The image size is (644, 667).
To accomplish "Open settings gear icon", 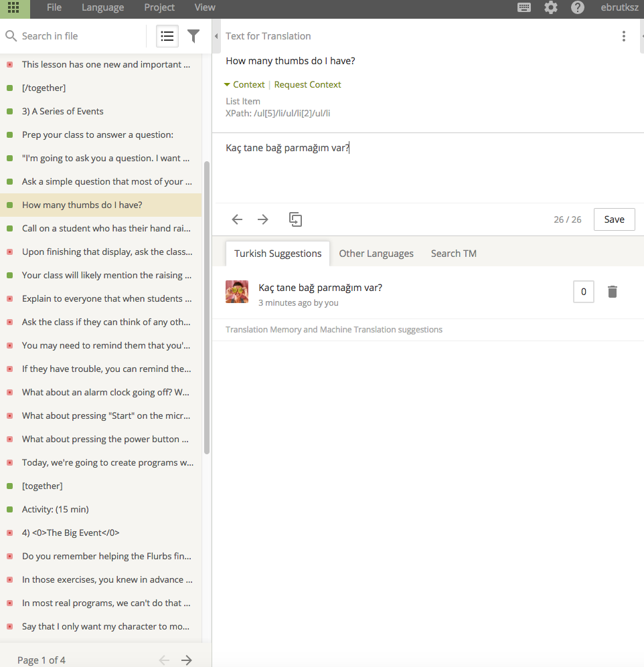I will tap(551, 7).
